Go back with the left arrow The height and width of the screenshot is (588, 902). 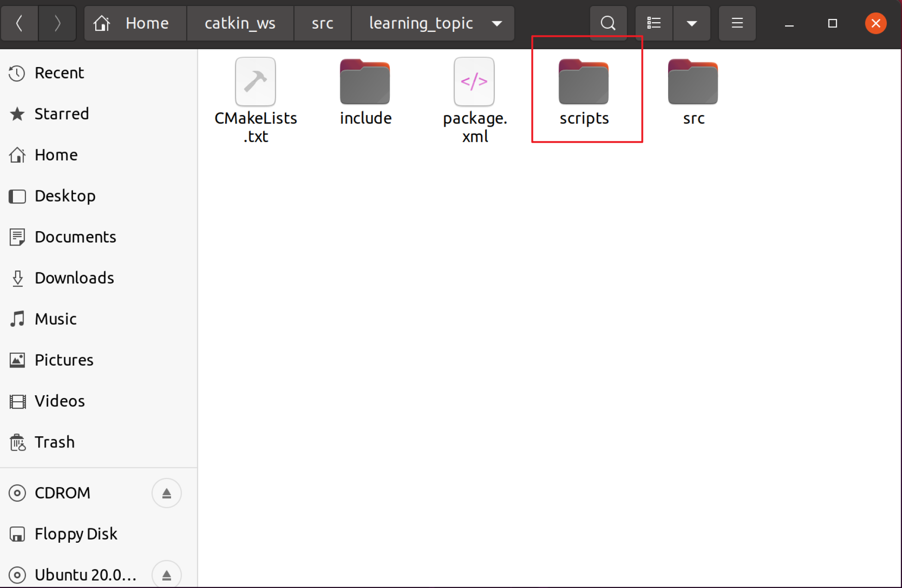coord(19,23)
